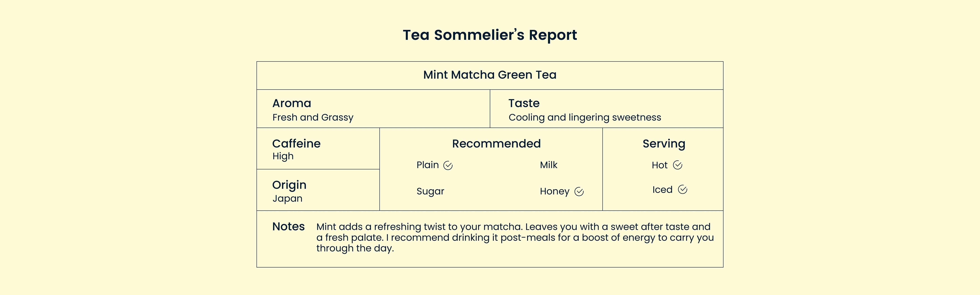Select the Milk option label
Image resolution: width=980 pixels, height=295 pixels.
tap(548, 165)
